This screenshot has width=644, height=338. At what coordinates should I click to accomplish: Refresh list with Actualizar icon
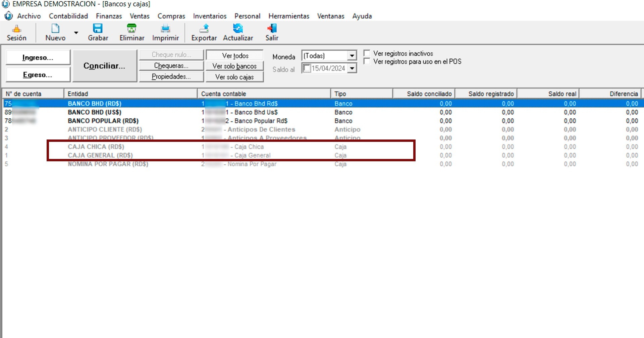coord(238,29)
